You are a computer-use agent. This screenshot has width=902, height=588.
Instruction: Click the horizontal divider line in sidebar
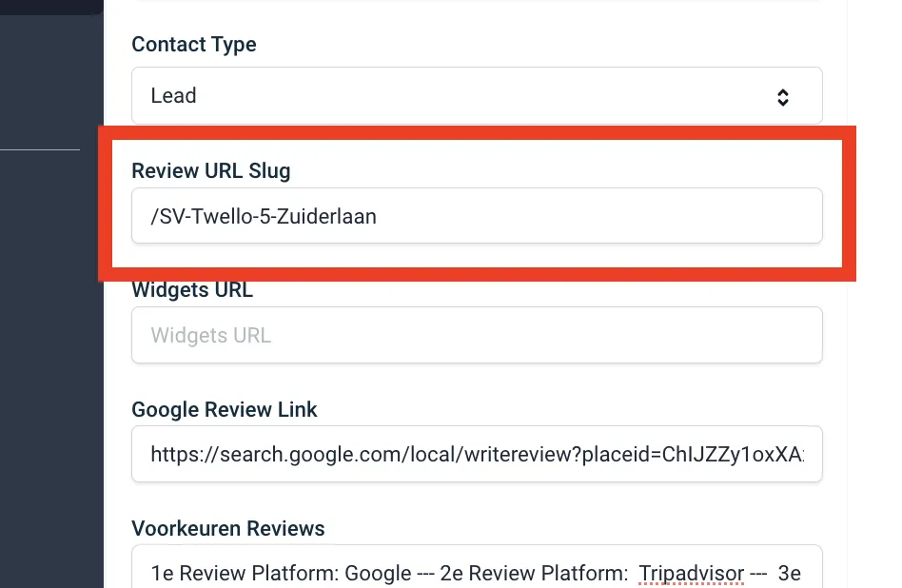tap(40, 149)
